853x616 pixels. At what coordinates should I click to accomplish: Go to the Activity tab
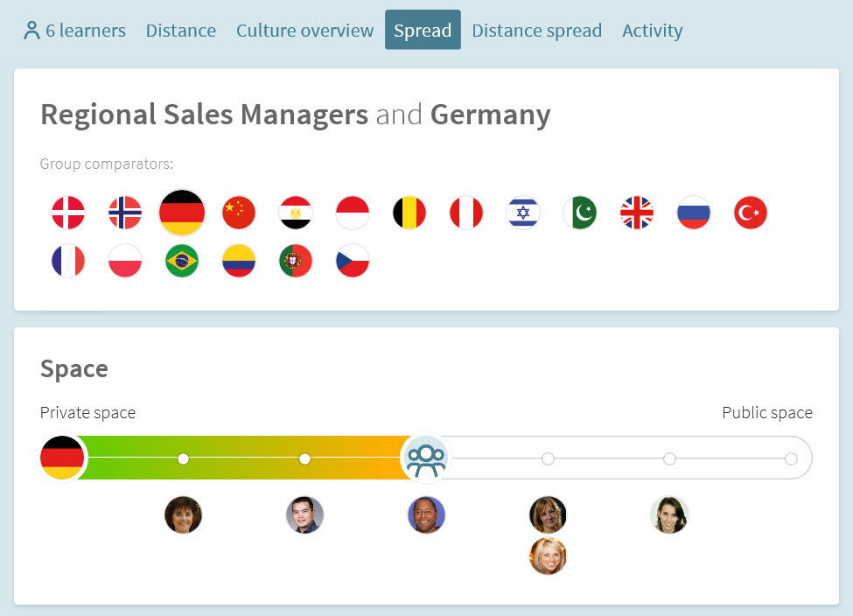653,31
